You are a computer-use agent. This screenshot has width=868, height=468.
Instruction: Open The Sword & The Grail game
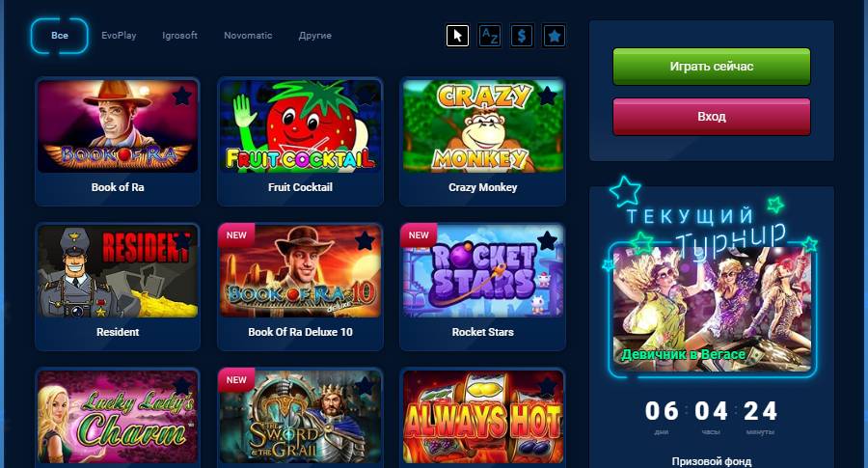300,417
